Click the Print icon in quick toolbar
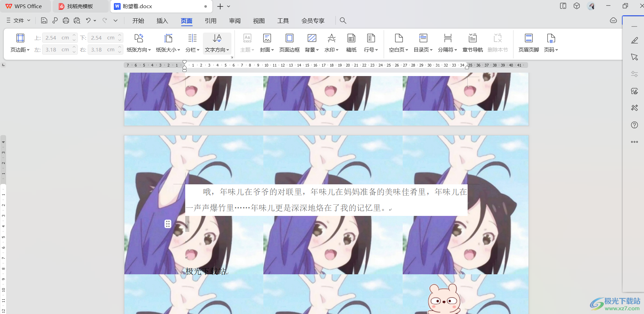Viewport: 644px width, 314px height. [66, 21]
